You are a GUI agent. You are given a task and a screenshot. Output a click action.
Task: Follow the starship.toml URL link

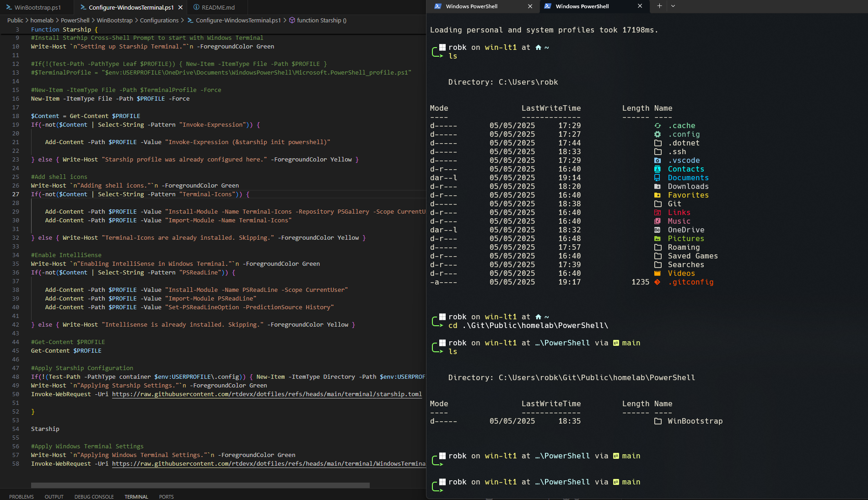266,394
